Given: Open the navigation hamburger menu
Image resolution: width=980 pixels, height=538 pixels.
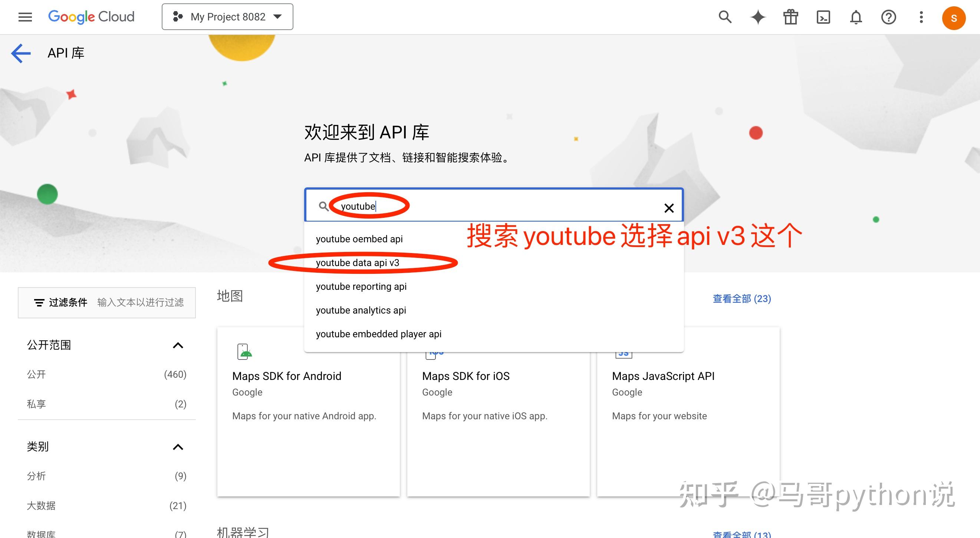Looking at the screenshot, I should 24,17.
